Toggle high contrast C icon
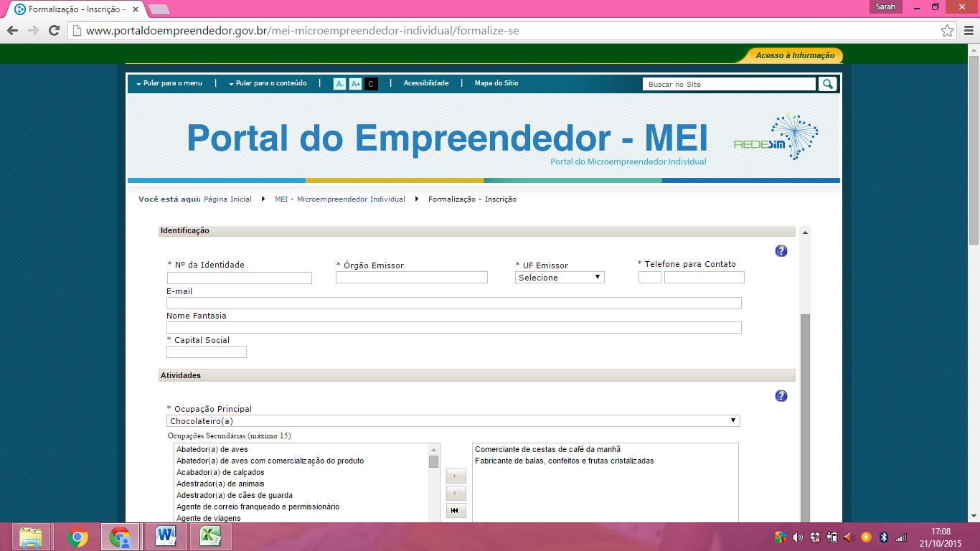This screenshot has height=551, width=980. [x=371, y=84]
